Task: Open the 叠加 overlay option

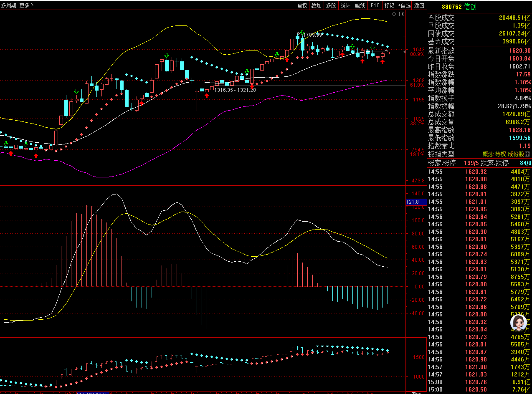Action: pyautogui.click(x=317, y=5)
